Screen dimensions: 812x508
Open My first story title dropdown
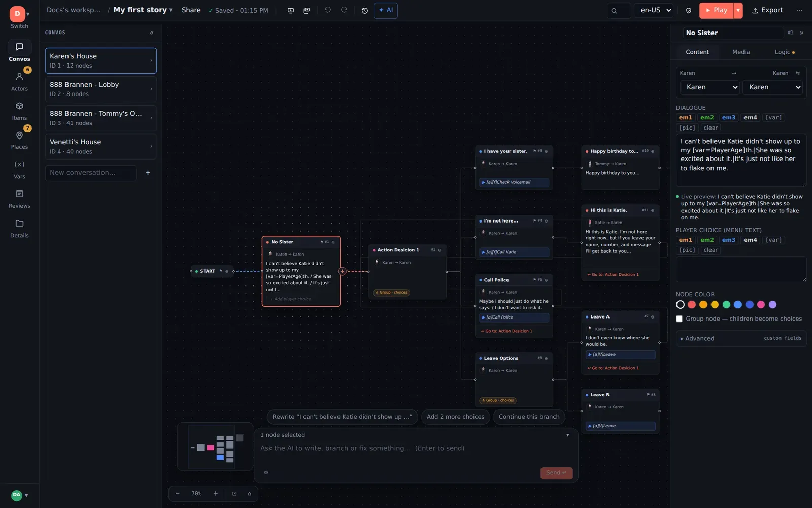pos(143,10)
